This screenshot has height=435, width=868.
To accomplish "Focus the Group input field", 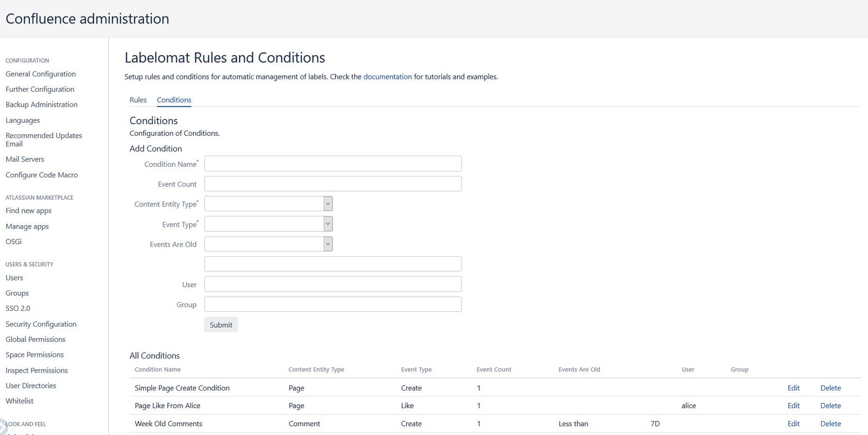I will [333, 304].
